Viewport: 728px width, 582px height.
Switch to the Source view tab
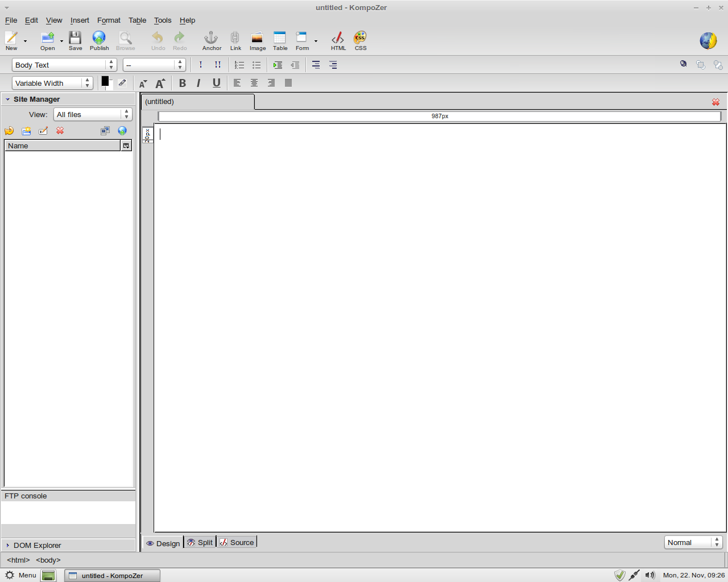coord(237,542)
